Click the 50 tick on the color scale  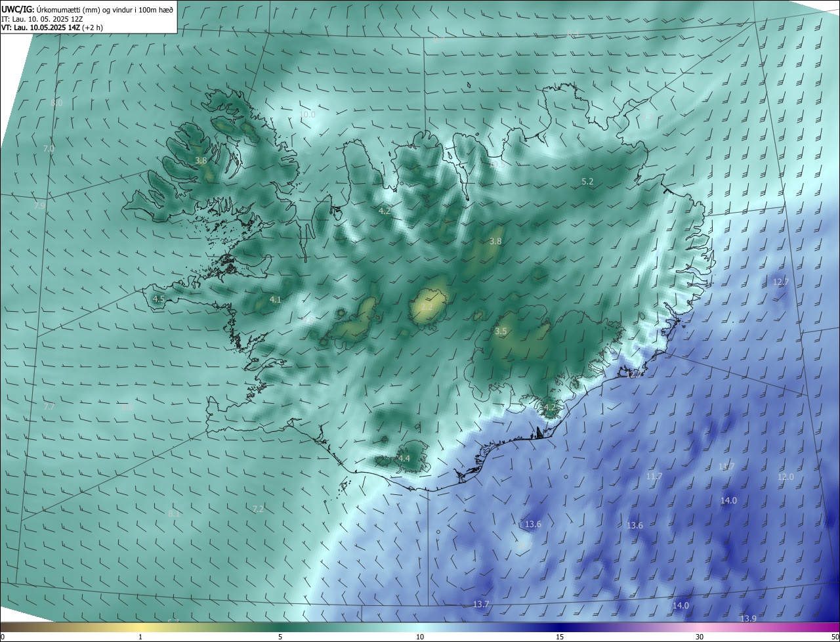click(835, 637)
